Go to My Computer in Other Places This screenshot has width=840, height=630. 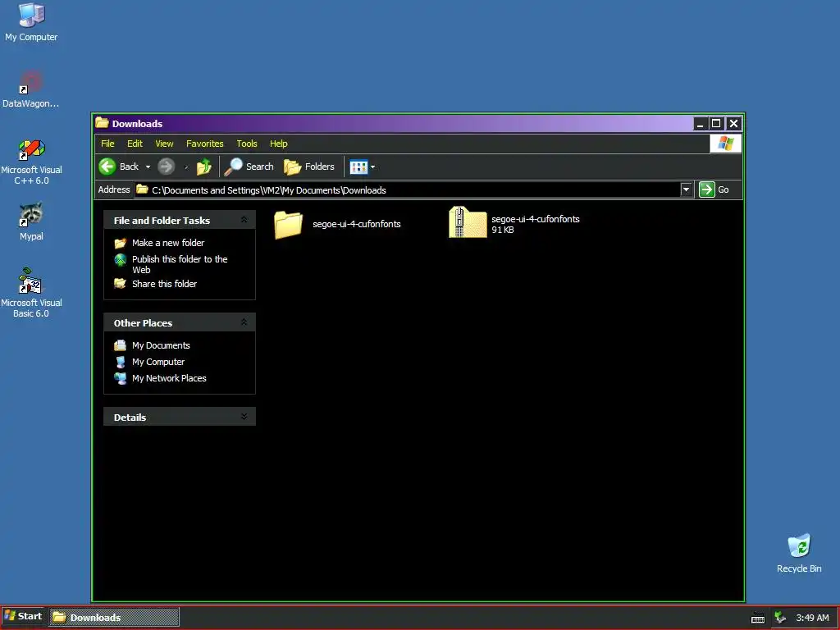pos(158,362)
